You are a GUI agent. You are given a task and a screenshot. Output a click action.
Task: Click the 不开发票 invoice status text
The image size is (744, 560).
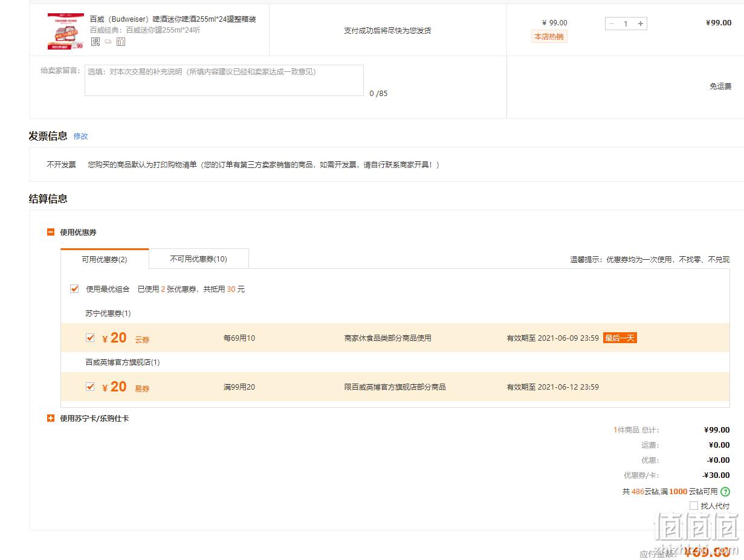coord(62,164)
